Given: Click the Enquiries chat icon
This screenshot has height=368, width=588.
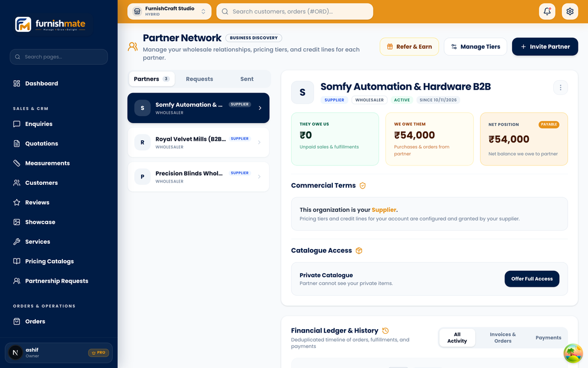Looking at the screenshot, I should tap(16, 124).
